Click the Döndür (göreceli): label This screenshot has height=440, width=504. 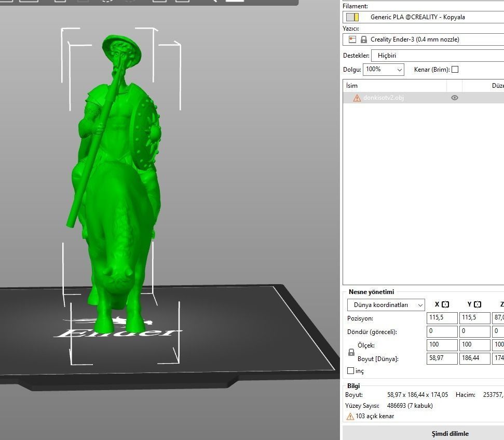(x=372, y=332)
